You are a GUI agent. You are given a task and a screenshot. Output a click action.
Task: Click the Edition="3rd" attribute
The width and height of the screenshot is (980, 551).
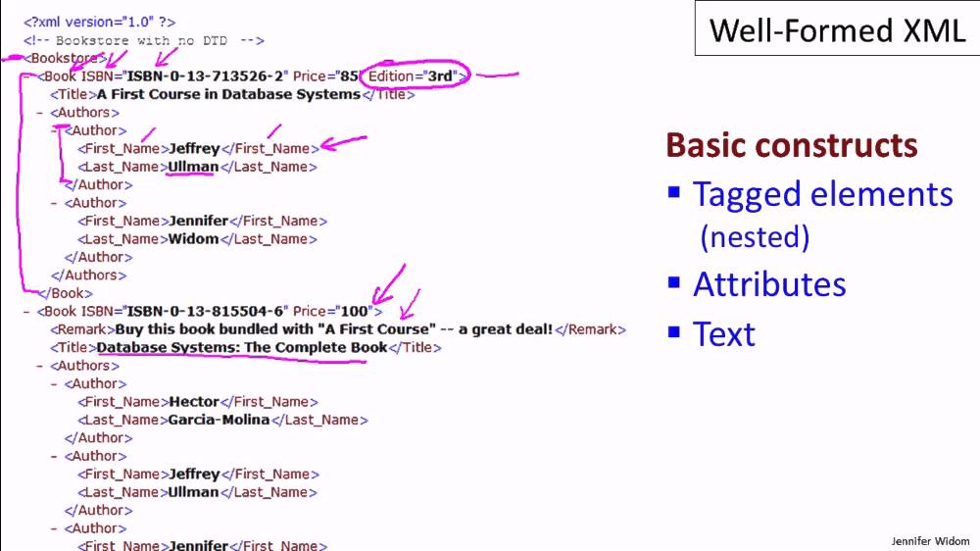pos(414,76)
